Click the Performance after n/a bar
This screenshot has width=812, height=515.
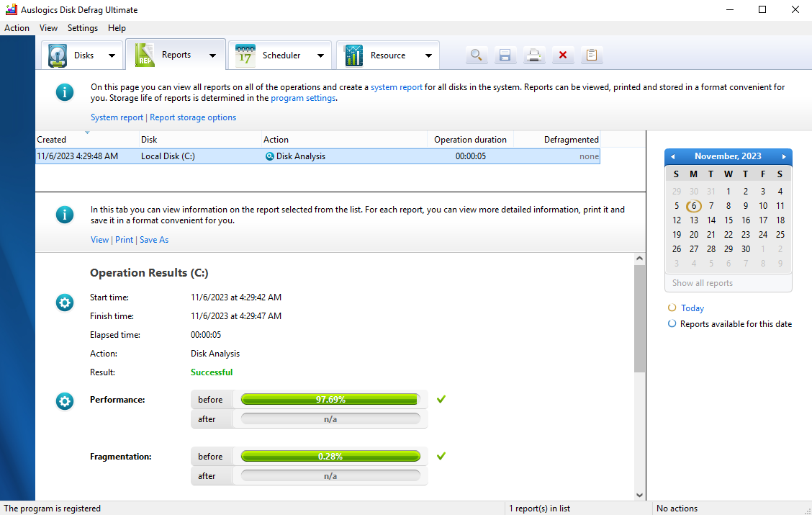330,419
